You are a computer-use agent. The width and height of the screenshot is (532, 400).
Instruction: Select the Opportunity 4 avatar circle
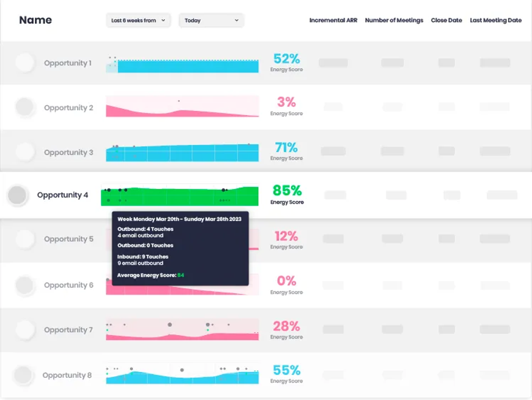[18, 195]
